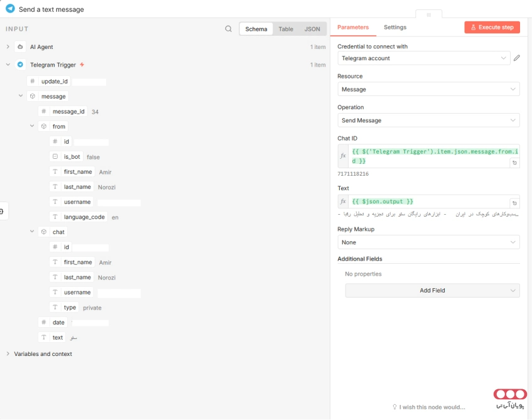Click the fx expression icon for Chat ID
The image size is (532, 420).
coord(343,156)
